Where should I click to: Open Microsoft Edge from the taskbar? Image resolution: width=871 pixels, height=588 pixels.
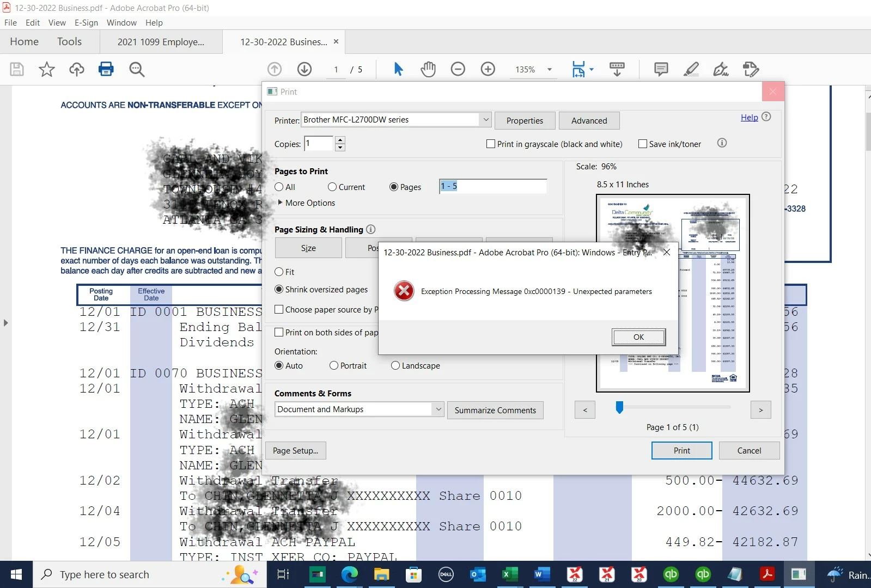349,574
